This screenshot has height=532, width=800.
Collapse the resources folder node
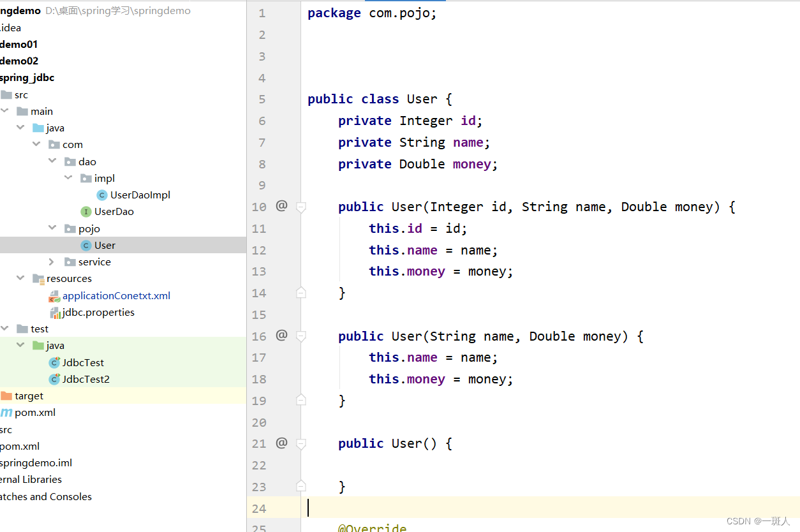point(20,278)
